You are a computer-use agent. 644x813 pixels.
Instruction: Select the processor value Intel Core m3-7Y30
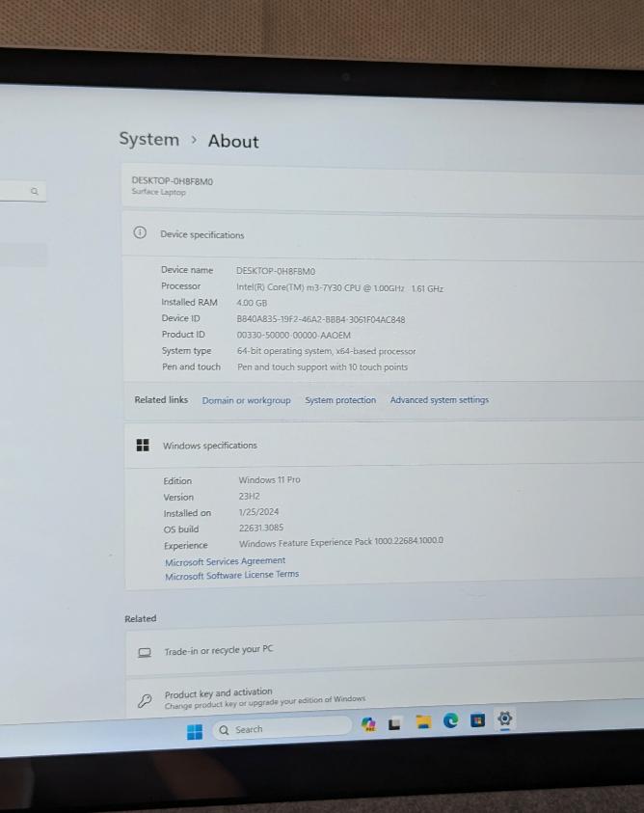[339, 287]
